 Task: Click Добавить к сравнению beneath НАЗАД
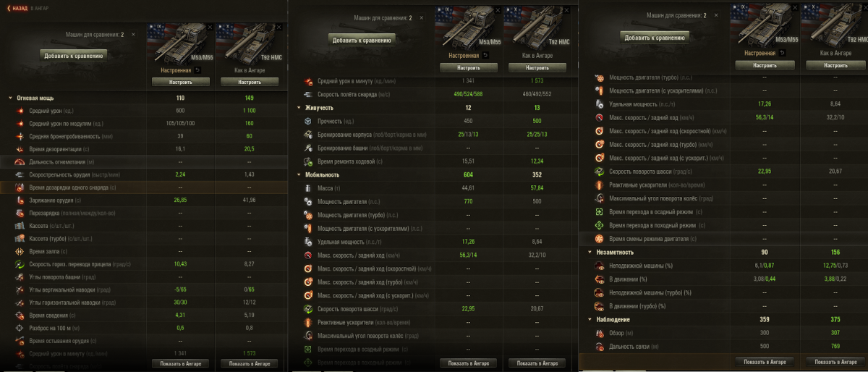pos(74,55)
